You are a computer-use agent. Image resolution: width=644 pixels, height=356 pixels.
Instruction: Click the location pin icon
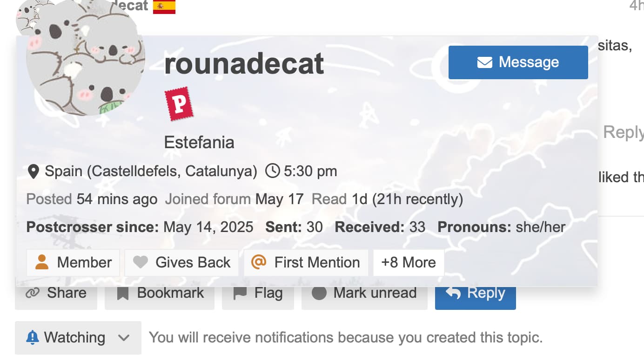33,171
